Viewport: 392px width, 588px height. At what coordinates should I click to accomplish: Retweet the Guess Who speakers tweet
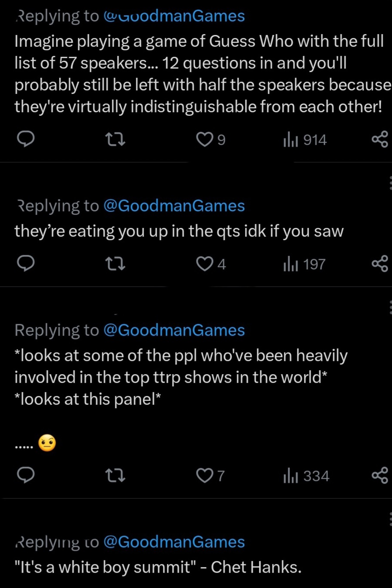tap(116, 140)
